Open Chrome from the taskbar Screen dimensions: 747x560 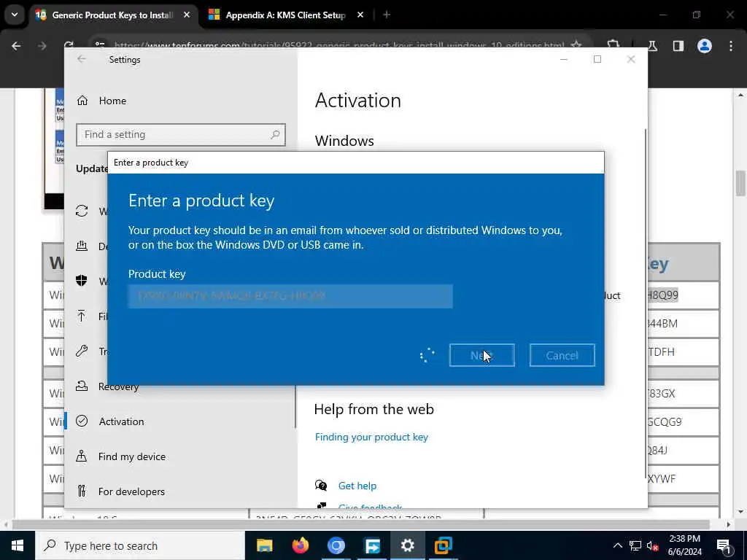pos(336,545)
